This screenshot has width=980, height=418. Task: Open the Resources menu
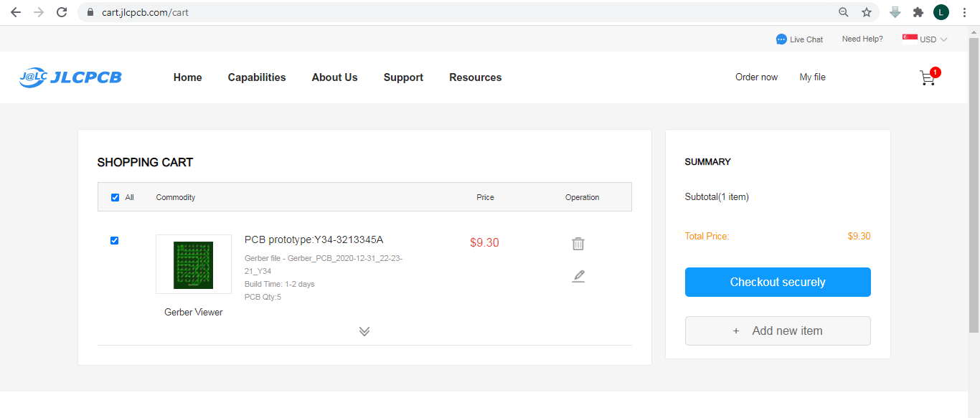pos(475,77)
